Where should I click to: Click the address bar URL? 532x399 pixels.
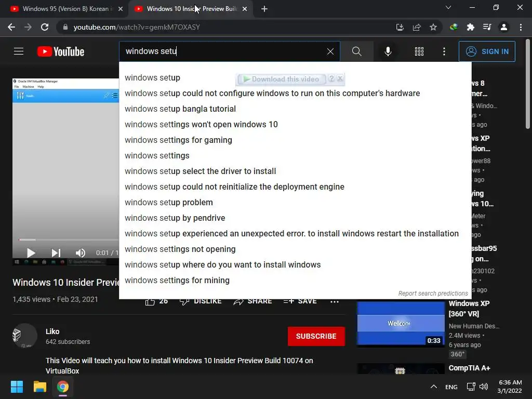click(x=137, y=27)
